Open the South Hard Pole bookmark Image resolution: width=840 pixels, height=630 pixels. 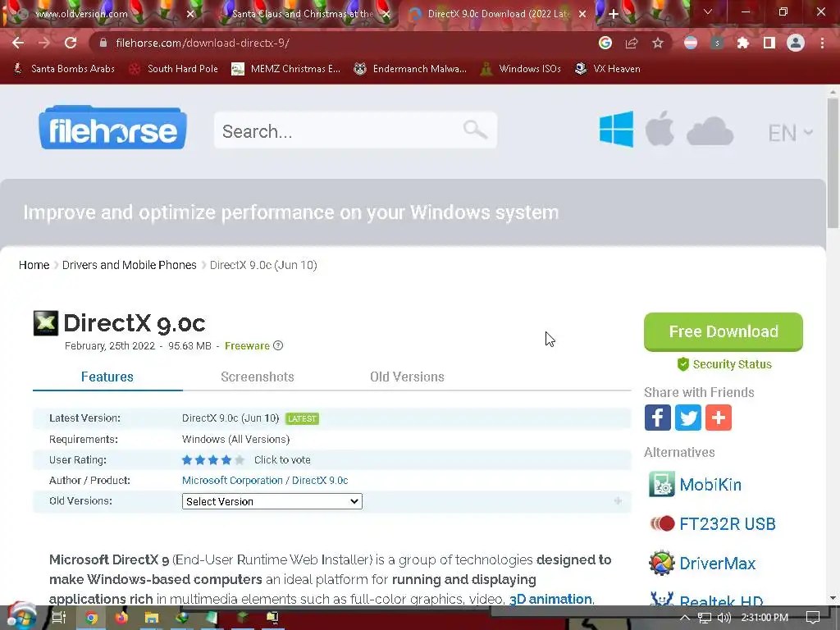click(x=174, y=69)
